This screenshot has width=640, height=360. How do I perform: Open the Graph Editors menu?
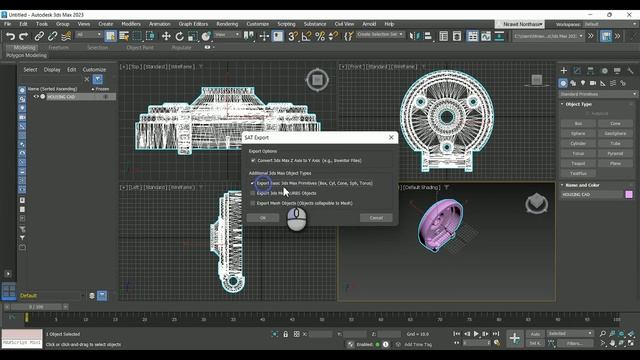(193, 24)
